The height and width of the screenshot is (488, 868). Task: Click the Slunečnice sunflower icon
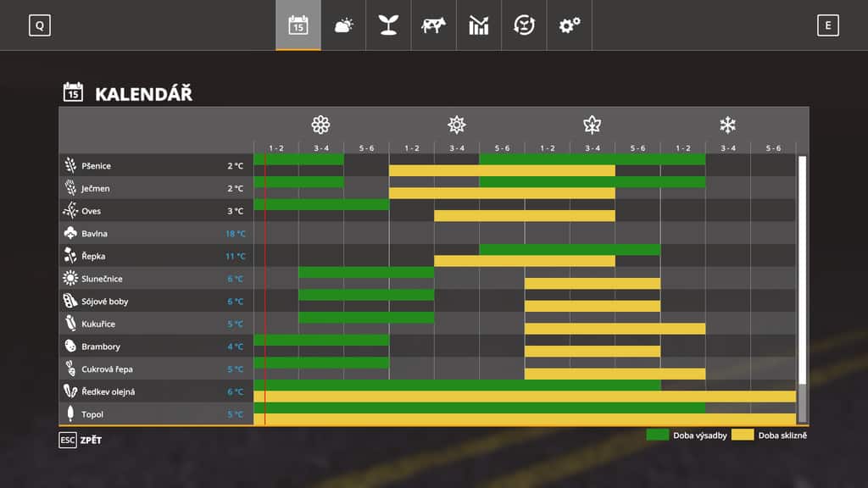click(70, 279)
